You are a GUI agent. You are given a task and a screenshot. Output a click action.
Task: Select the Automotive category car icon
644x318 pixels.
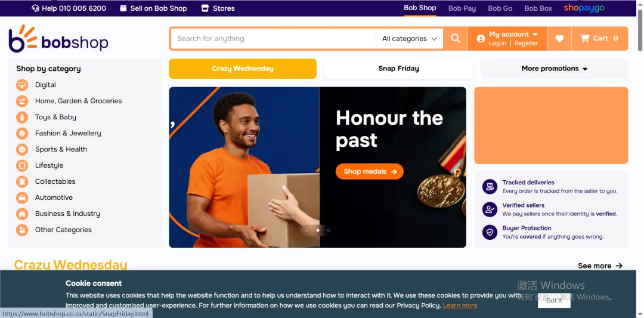click(x=22, y=197)
